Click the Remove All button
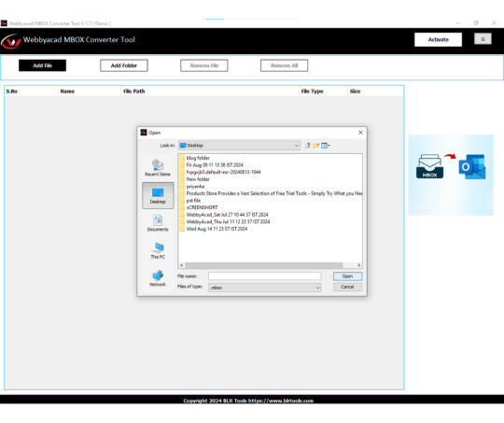Viewport: 504px width, 423px height. point(284,65)
